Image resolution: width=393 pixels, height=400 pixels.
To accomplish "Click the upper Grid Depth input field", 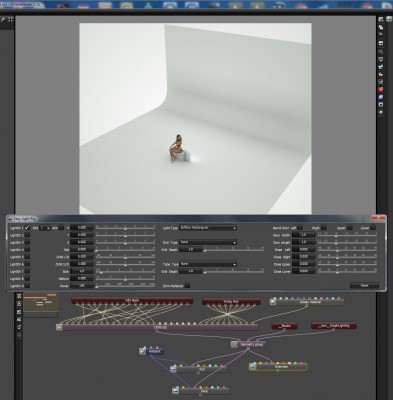I will [191, 249].
